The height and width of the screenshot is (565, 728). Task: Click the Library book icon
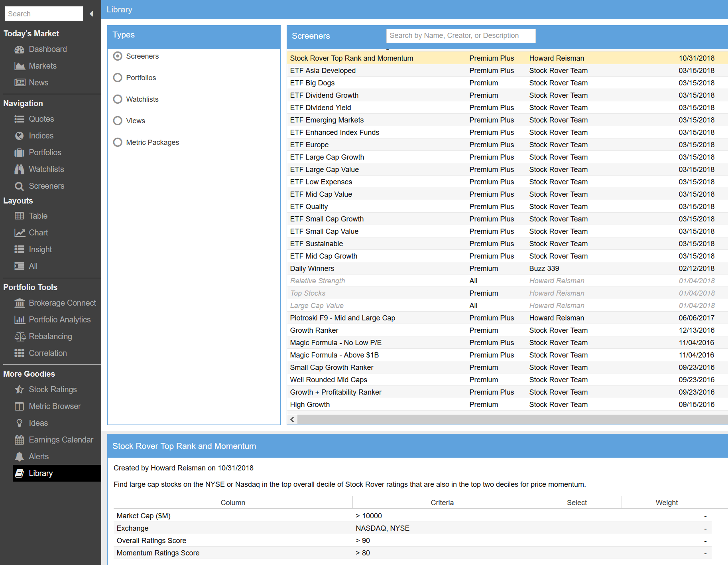(19, 474)
